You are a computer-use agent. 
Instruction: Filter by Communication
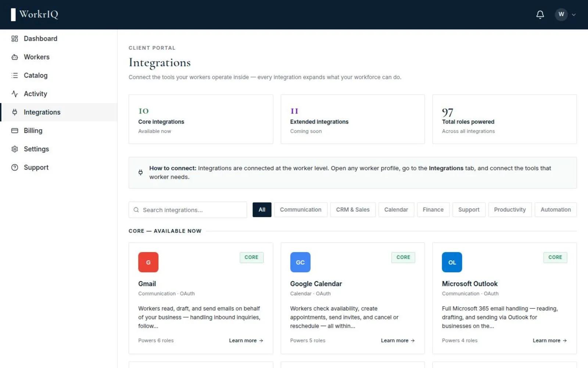click(x=301, y=210)
